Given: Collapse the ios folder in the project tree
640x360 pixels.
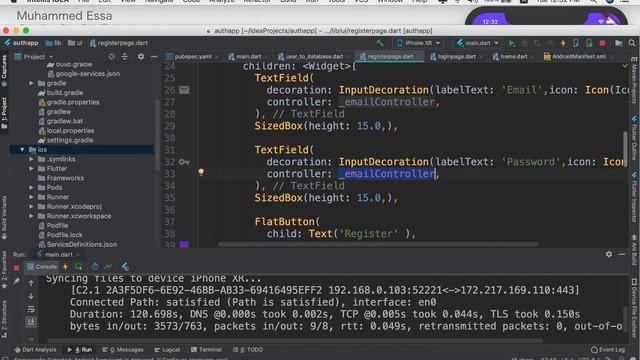Looking at the screenshot, I should (22, 150).
